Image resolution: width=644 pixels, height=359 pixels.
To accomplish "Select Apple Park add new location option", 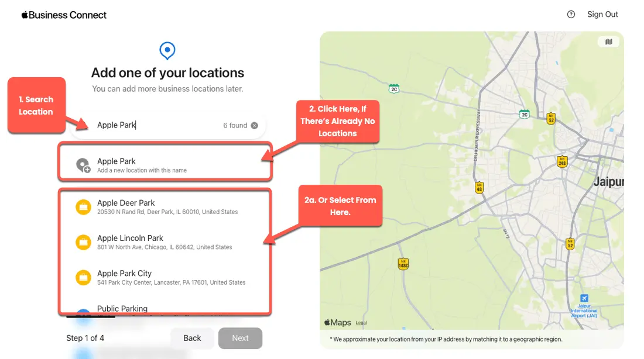I will 165,165.
